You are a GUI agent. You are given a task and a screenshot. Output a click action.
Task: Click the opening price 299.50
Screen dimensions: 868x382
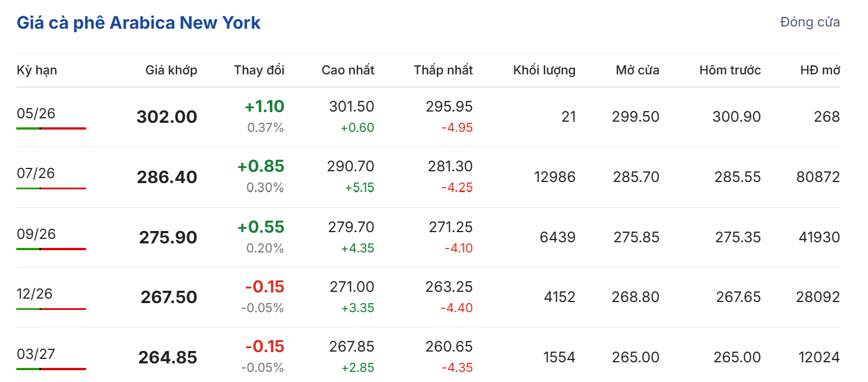[x=636, y=117]
